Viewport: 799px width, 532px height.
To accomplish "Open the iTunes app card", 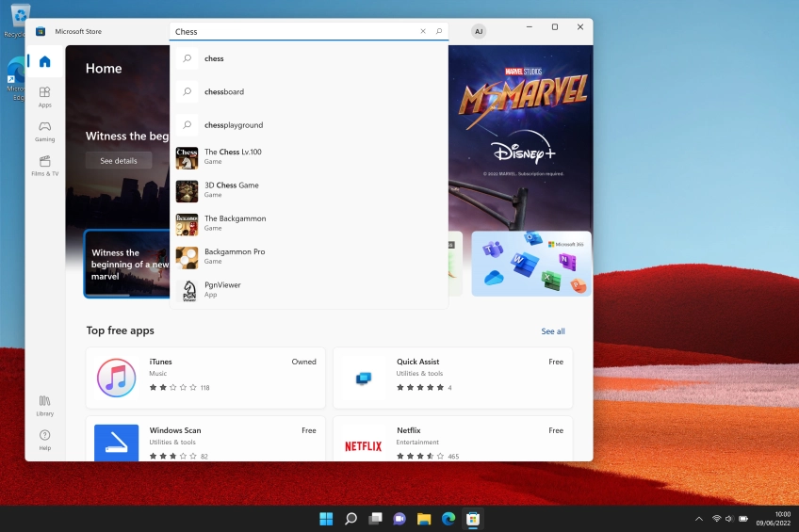I will pos(205,378).
